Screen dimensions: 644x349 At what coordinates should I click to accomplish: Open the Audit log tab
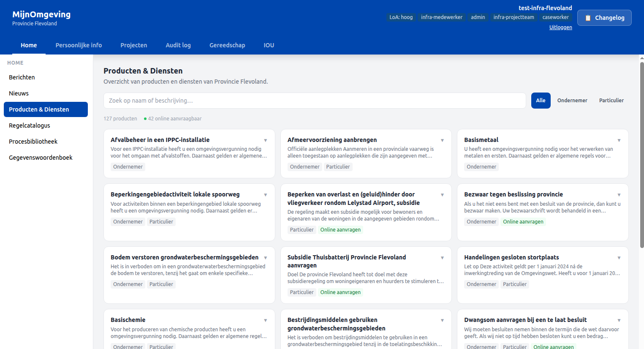(x=178, y=45)
